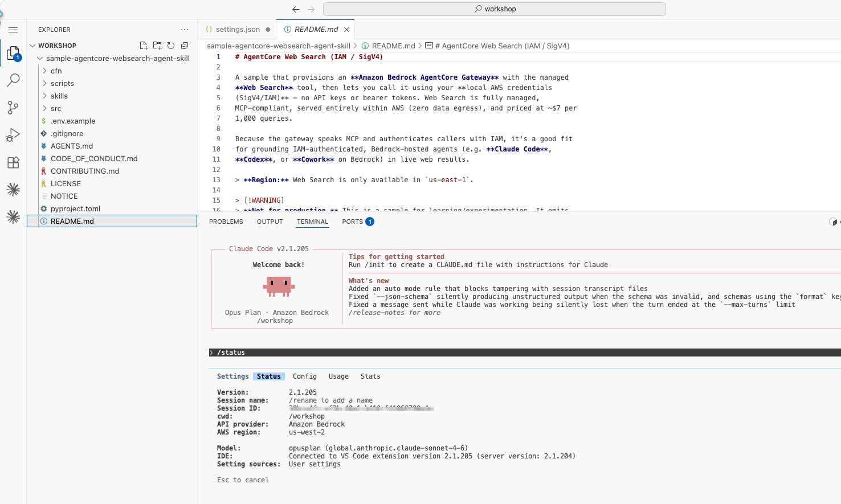This screenshot has width=841, height=504.
Task: Close the README.md editor tab
Action: tap(346, 30)
